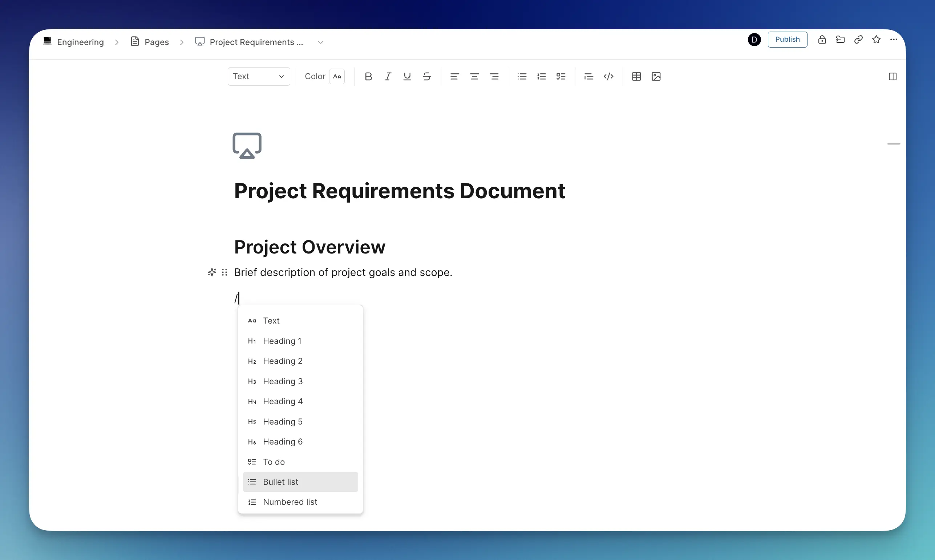Viewport: 935px width, 560px height.
Task: Click the Pages document icon in breadcrumb
Action: (135, 41)
